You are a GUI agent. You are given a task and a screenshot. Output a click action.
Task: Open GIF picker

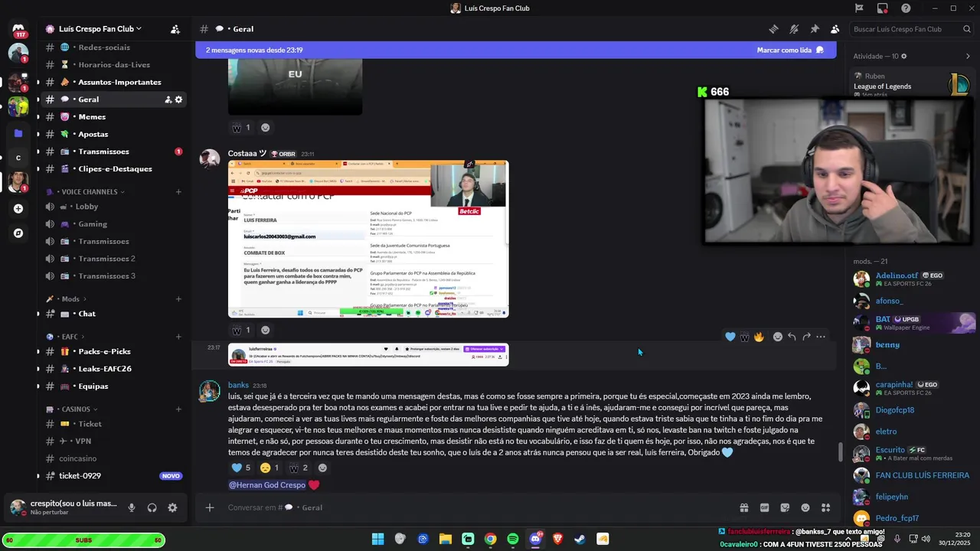(764, 507)
